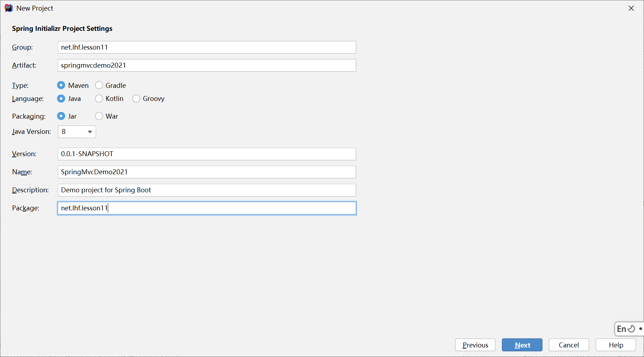Screen dimensions: 644x357
Task: Click the Packaging label
Action: click(x=29, y=117)
